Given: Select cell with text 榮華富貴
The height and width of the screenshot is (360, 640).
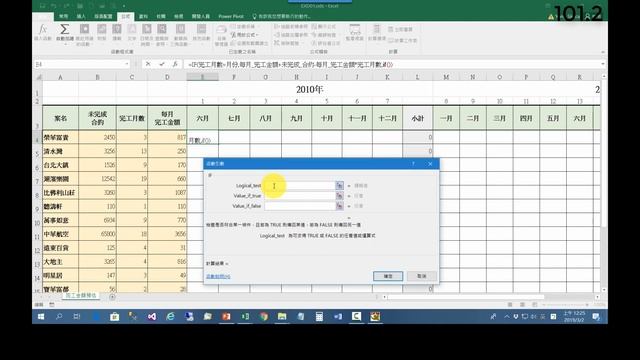Looking at the screenshot, I should pyautogui.click(x=60, y=138).
